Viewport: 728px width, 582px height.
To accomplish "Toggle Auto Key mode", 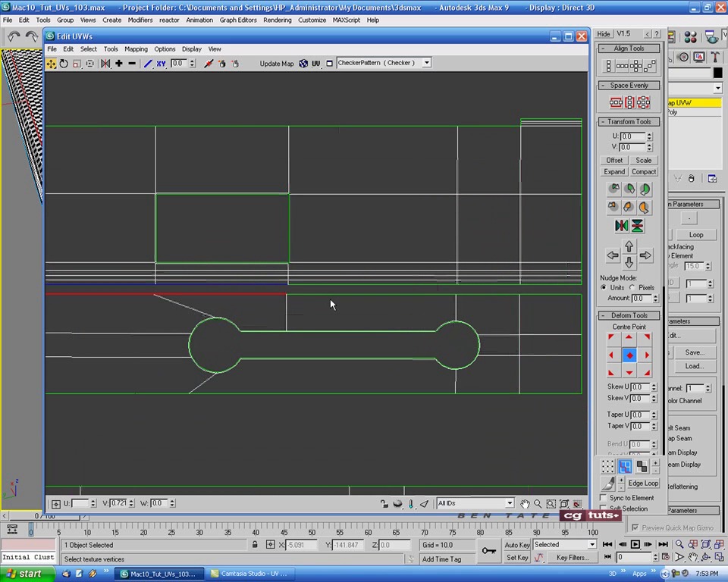I will tap(517, 545).
